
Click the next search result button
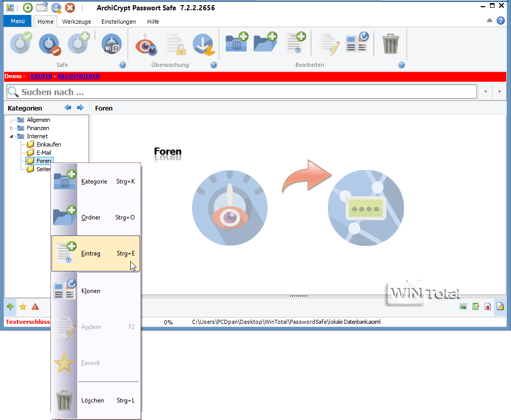pyautogui.click(x=499, y=92)
